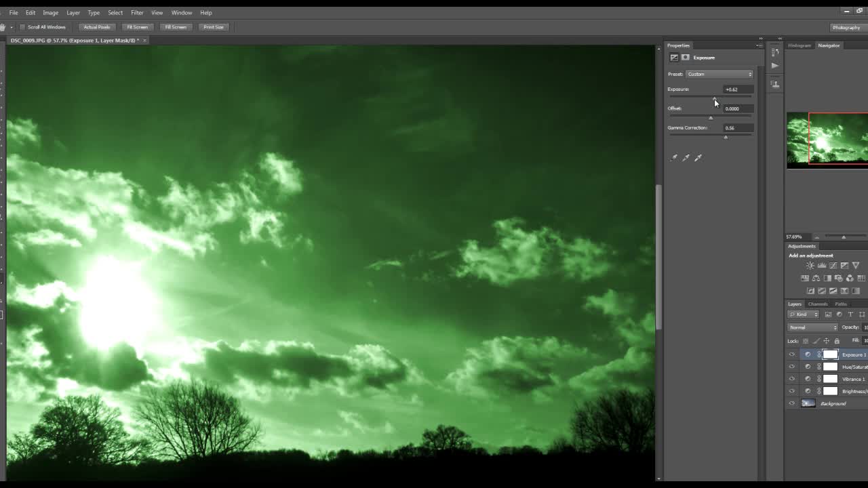Open the Normal blend mode dropdown

point(812,327)
